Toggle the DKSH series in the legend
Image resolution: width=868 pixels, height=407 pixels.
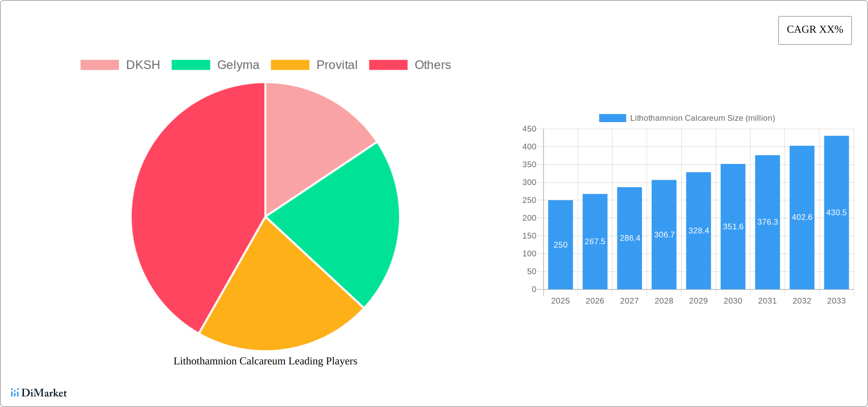120,65
